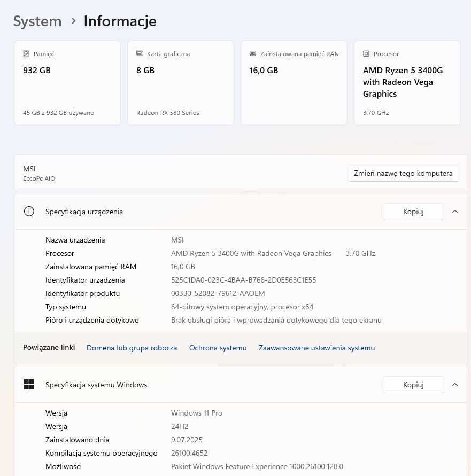This screenshot has width=471, height=476.
Task: Click the storage icon in Pamięć card
Action: click(26, 54)
